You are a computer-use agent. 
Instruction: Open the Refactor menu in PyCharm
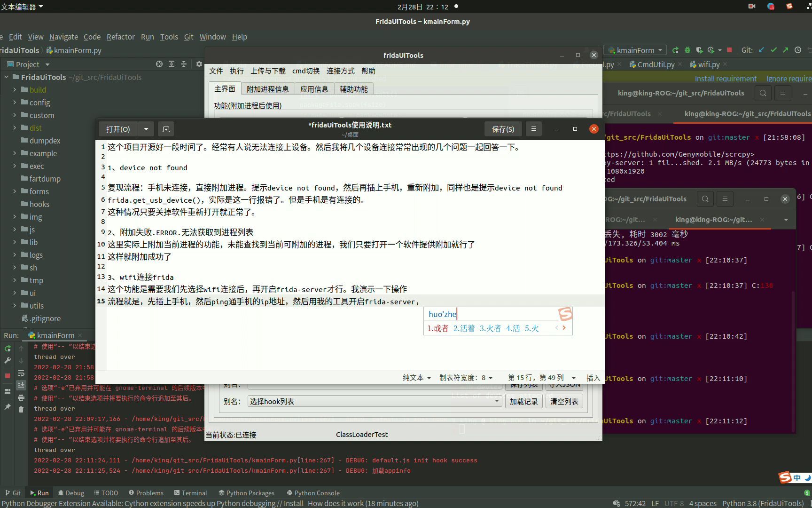(120, 37)
